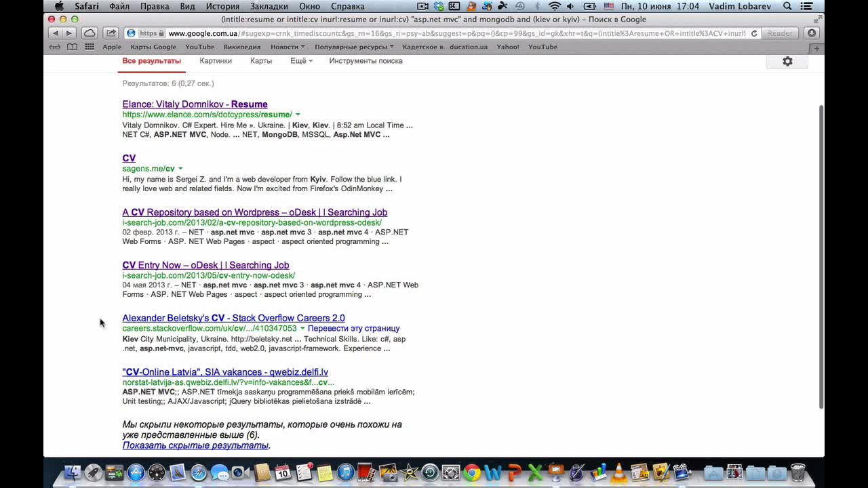Screen dimensions: 868x488
Task: Click the Wi-Fi status icon
Action: 555,6
